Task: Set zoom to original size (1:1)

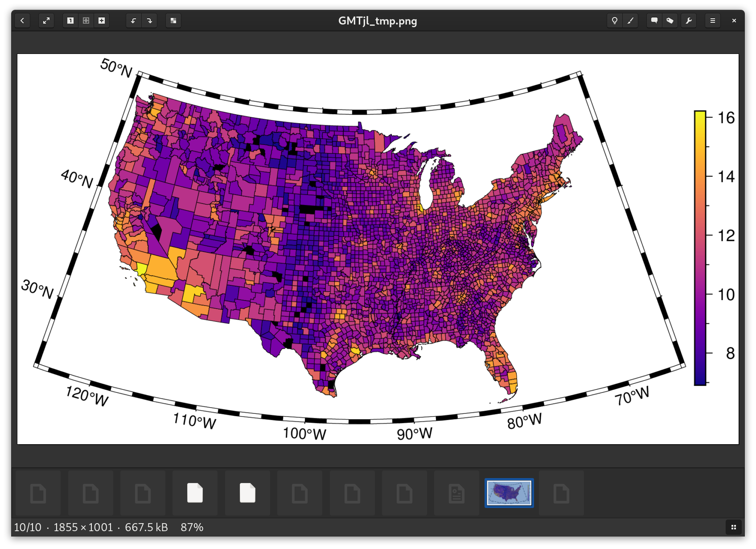Action: [x=70, y=21]
